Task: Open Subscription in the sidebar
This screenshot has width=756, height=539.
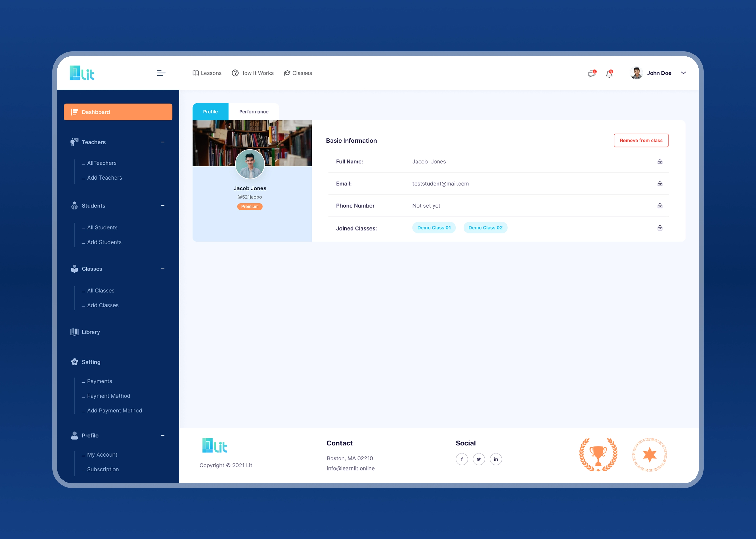Action: click(x=103, y=469)
